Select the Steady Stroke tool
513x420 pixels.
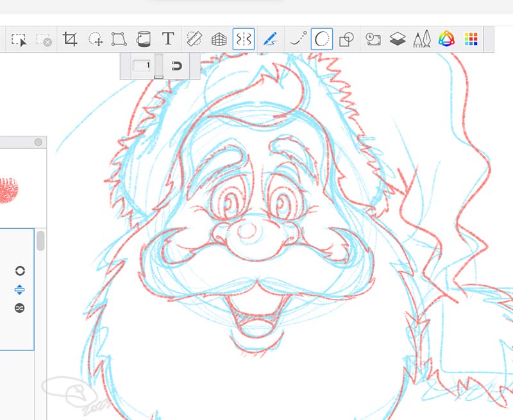[x=269, y=39]
